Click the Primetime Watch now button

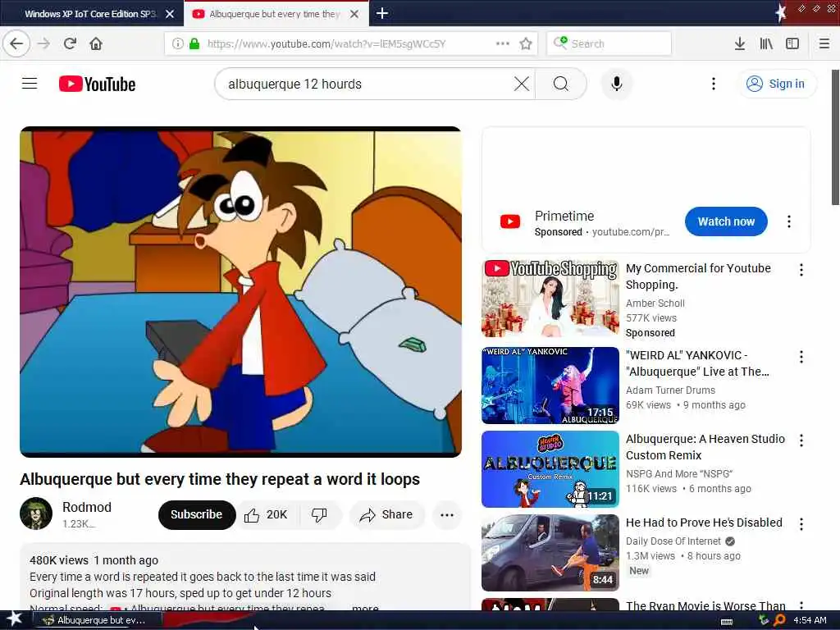pos(726,221)
